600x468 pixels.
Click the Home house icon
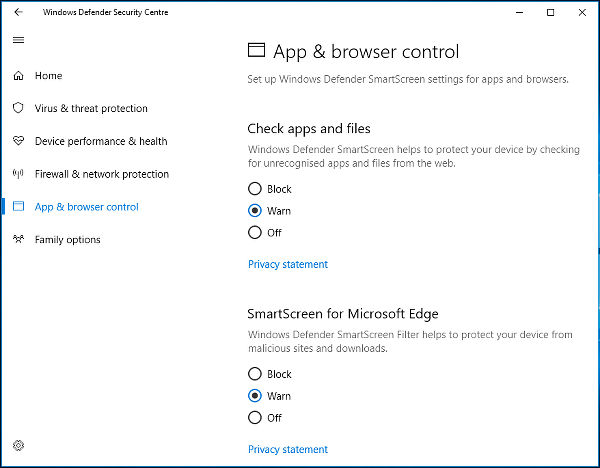point(18,76)
